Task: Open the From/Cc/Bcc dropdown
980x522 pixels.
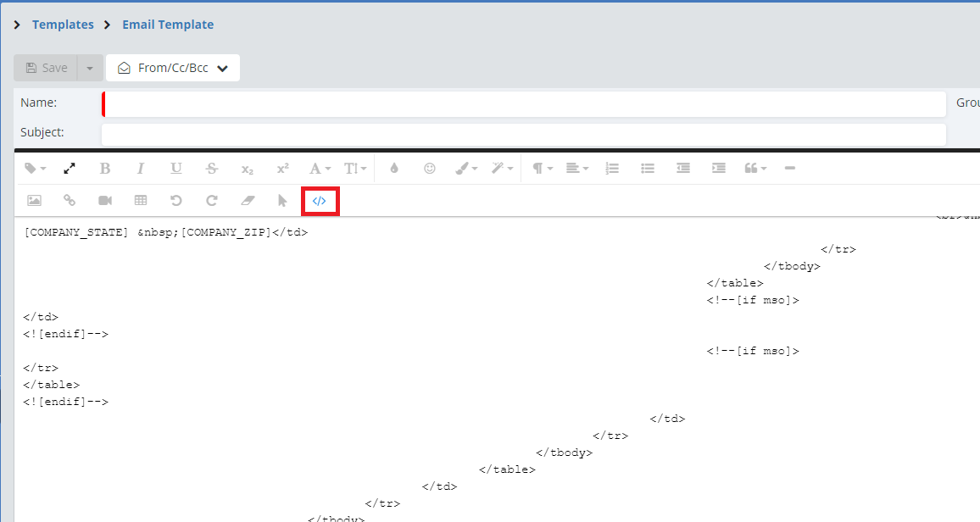Action: pyautogui.click(x=173, y=68)
